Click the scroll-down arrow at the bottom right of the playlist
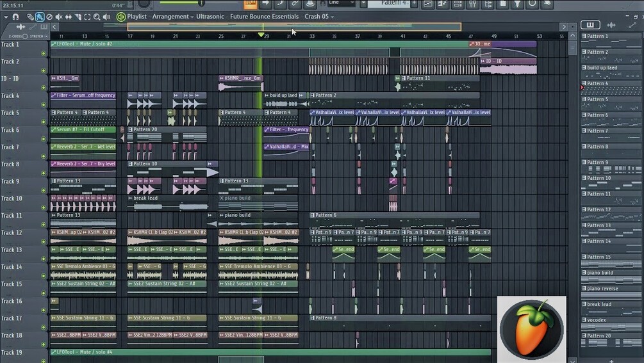644x363 pixels. (x=572, y=360)
